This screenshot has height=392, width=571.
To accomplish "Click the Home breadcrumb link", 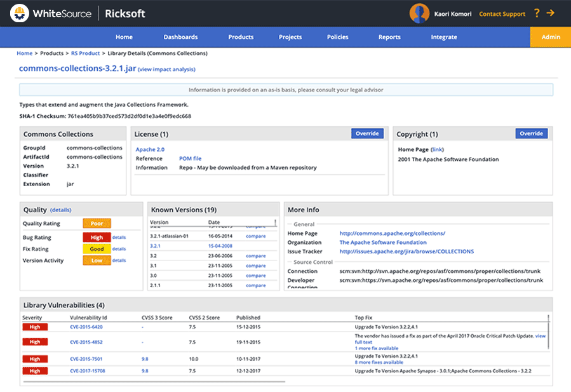I will (24, 53).
